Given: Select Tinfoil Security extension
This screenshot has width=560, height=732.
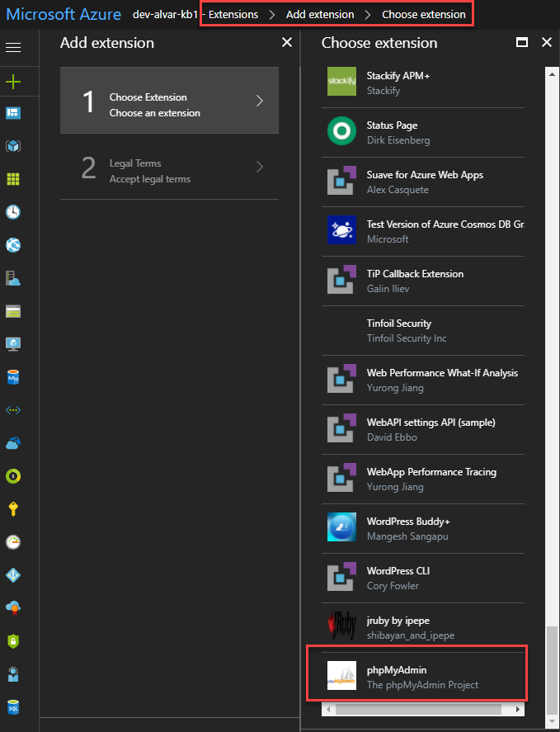Looking at the screenshot, I should 423,331.
